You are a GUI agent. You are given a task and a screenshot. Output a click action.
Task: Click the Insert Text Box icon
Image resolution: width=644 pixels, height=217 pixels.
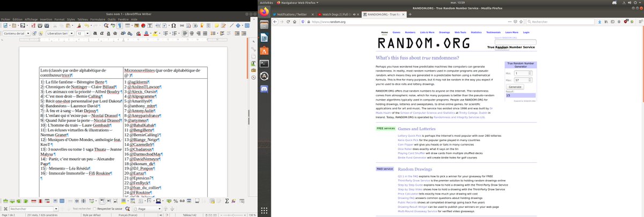coord(150,26)
